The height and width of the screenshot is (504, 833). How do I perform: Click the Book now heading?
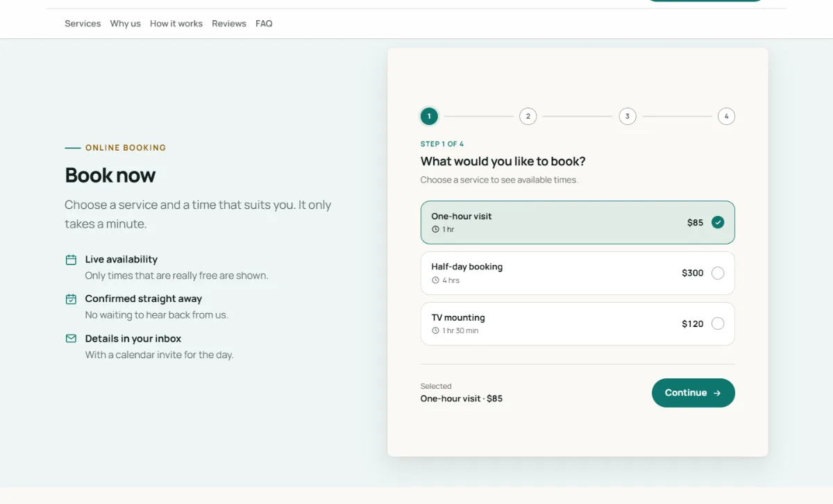[x=110, y=175]
